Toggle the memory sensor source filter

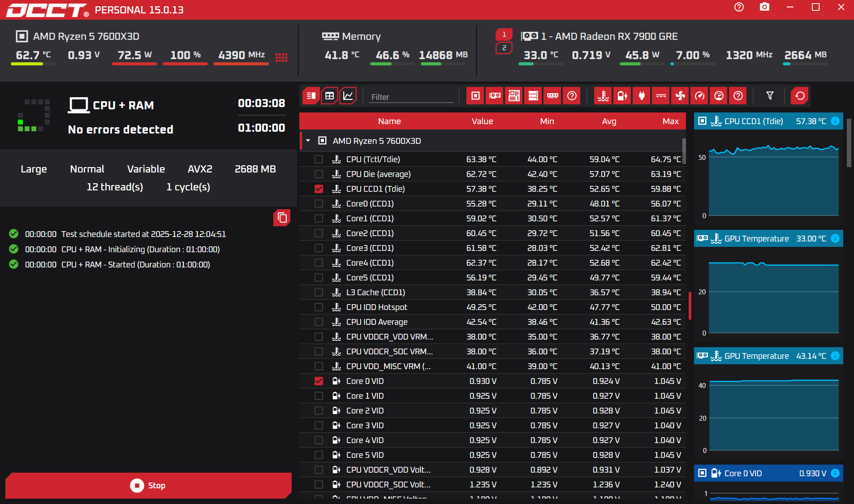pyautogui.click(x=553, y=96)
